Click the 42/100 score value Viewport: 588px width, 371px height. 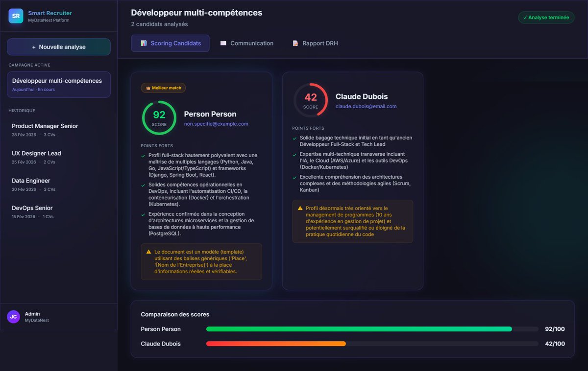pyautogui.click(x=555, y=344)
